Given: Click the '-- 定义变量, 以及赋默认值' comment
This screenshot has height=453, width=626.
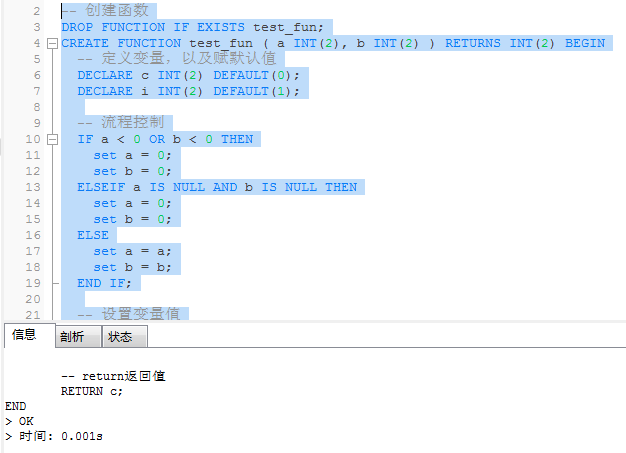Looking at the screenshot, I should (177, 58).
